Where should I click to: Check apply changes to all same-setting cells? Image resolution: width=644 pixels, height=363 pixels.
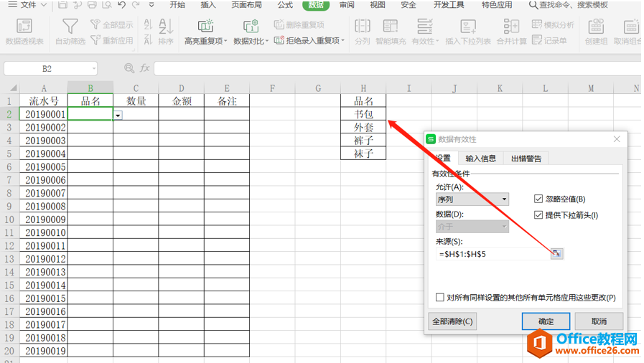440,298
